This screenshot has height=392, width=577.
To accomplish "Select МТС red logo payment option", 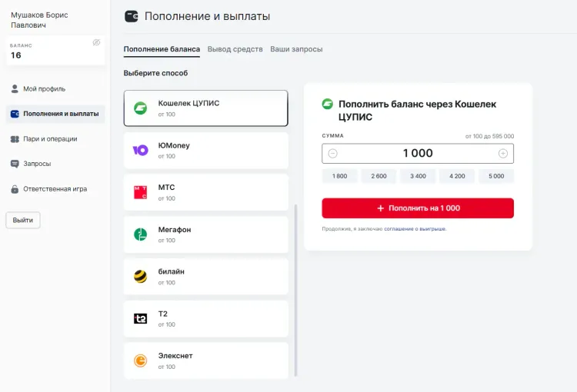I will (140, 192).
